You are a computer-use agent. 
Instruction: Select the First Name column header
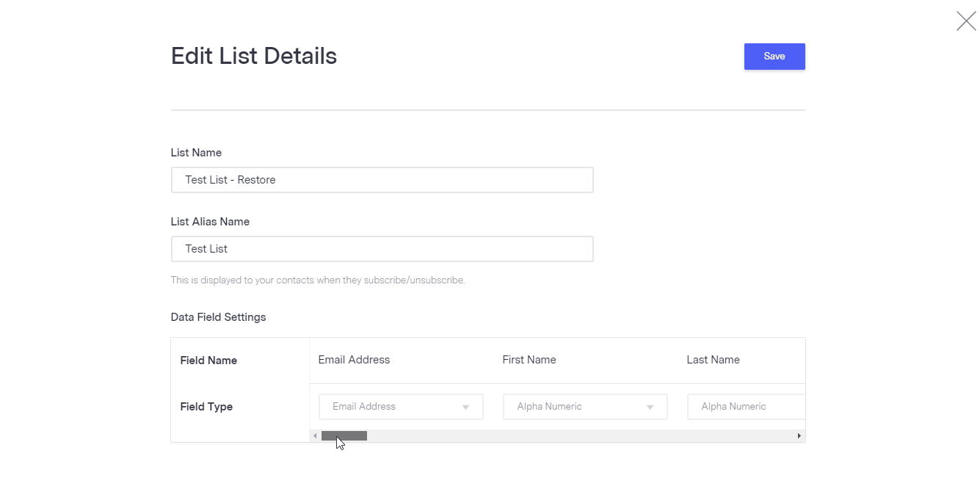coord(529,360)
